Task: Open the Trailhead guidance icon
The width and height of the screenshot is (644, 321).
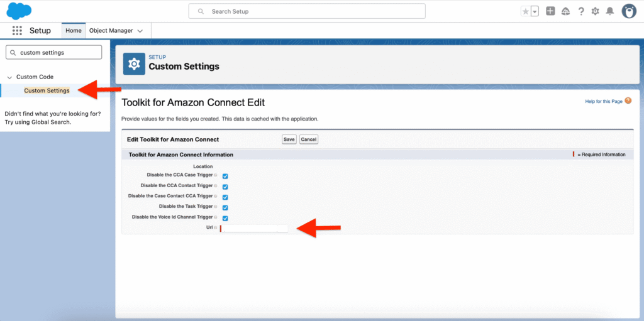Action: [565, 11]
